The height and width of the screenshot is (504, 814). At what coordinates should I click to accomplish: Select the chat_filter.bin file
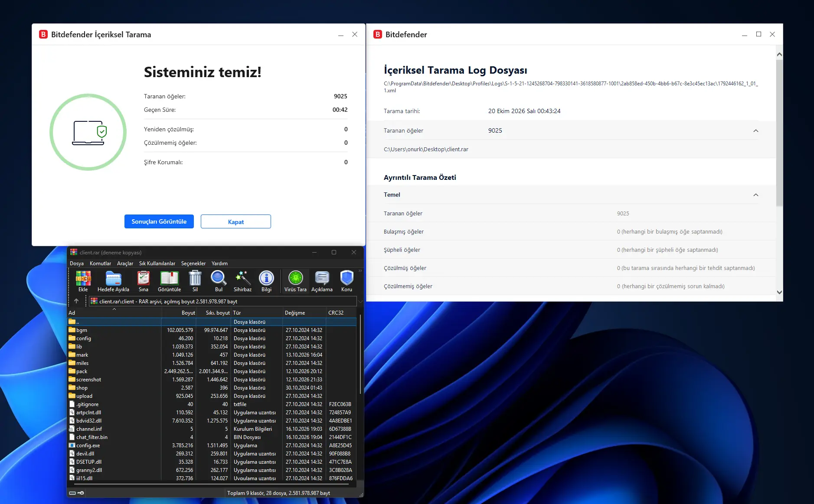coord(212,437)
